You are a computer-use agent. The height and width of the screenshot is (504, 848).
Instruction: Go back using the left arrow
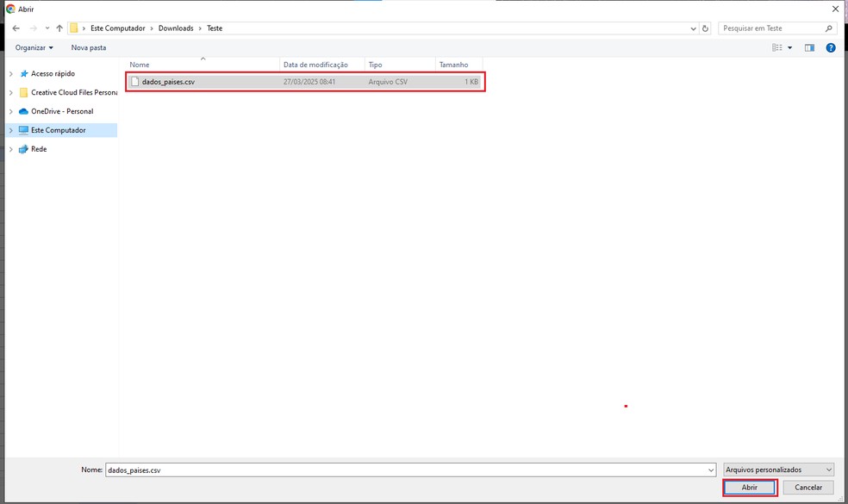coord(16,28)
